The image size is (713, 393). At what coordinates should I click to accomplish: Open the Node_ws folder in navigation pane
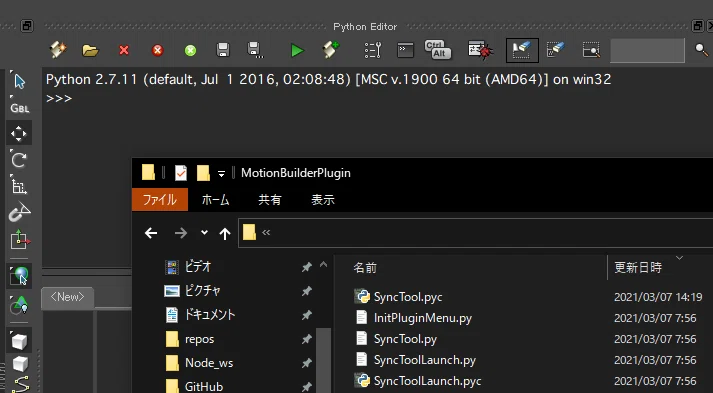pyautogui.click(x=209, y=363)
